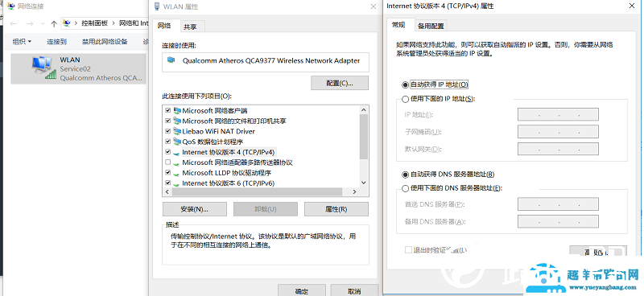The image size is (644, 296).
Task: Select 使用下面的 IP 地址 radio button
Action: tap(406, 99)
